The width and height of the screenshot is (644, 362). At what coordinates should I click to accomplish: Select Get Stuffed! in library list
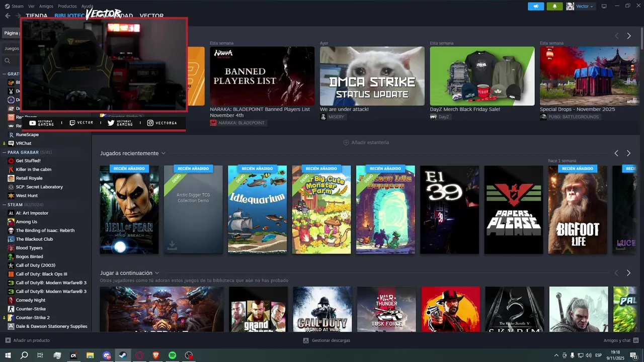[x=28, y=160]
